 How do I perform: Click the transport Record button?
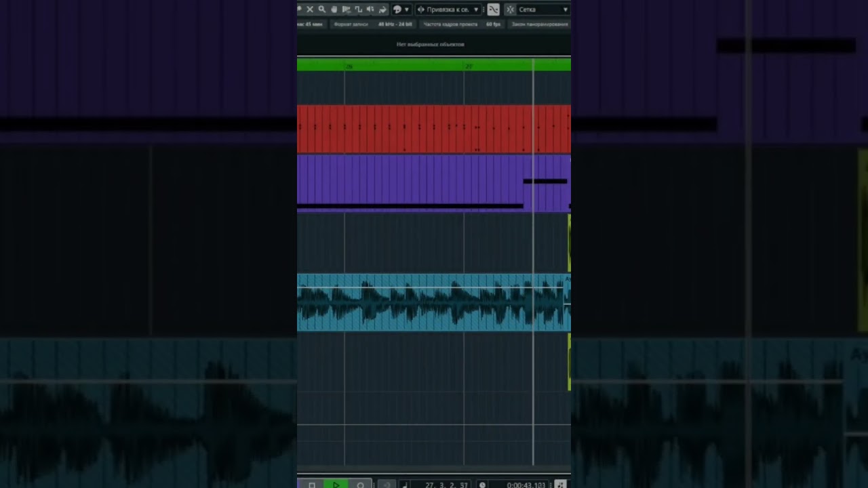click(360, 485)
